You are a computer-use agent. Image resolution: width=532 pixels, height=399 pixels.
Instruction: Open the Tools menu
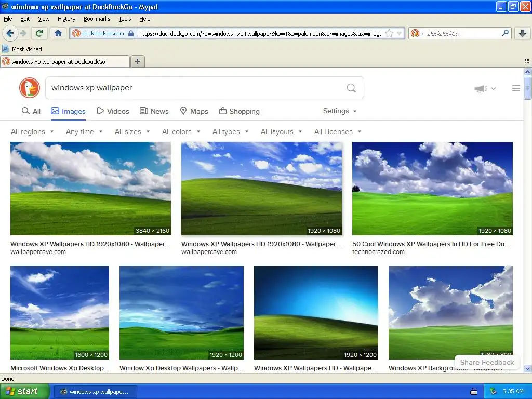[125, 19]
